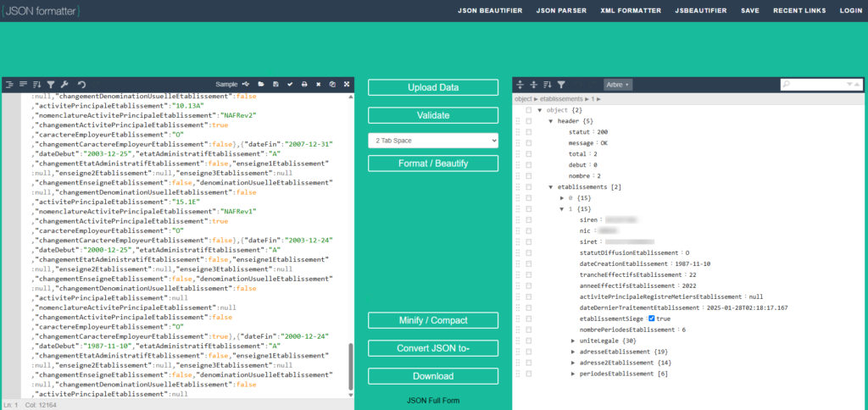Click the left editor vertical scrollbar thumb
The width and height of the screenshot is (868, 410).
tap(350, 366)
